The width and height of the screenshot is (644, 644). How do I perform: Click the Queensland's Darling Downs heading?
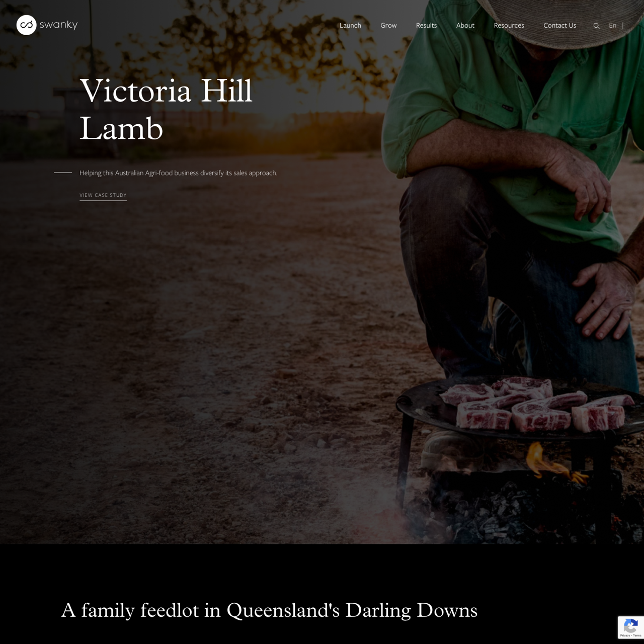[269, 610]
